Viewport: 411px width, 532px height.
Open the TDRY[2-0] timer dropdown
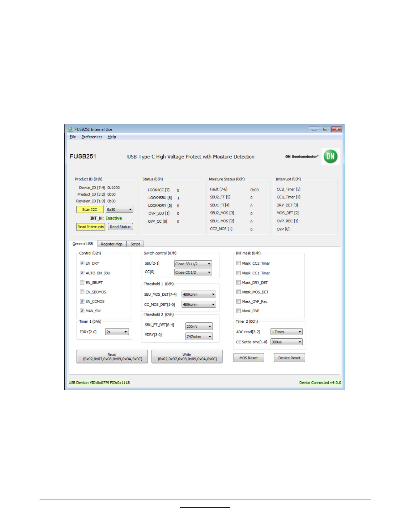pos(117,332)
